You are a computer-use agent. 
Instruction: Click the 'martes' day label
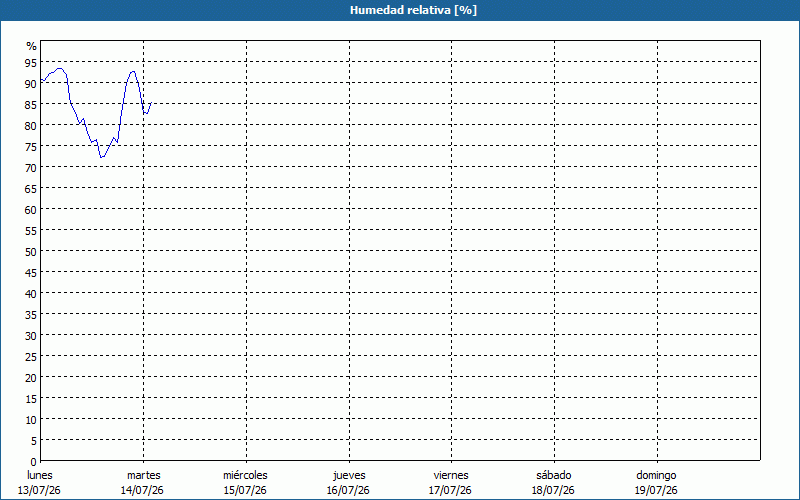coord(143,475)
